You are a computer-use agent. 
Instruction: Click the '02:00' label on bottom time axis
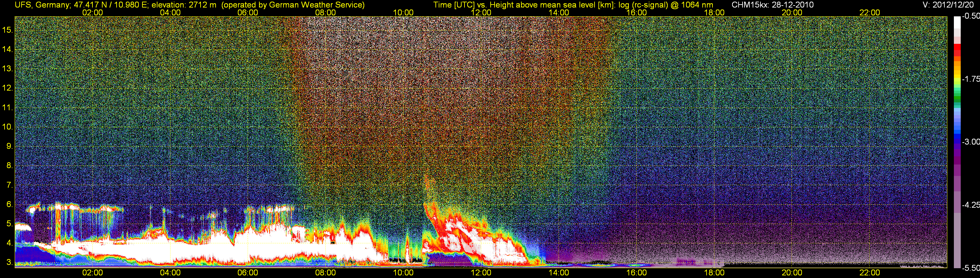point(92,273)
